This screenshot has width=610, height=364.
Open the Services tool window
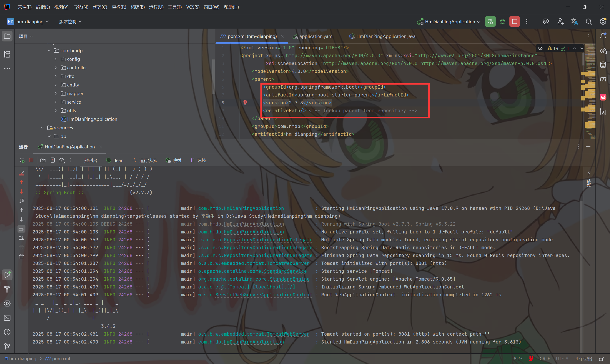[x=7, y=304]
